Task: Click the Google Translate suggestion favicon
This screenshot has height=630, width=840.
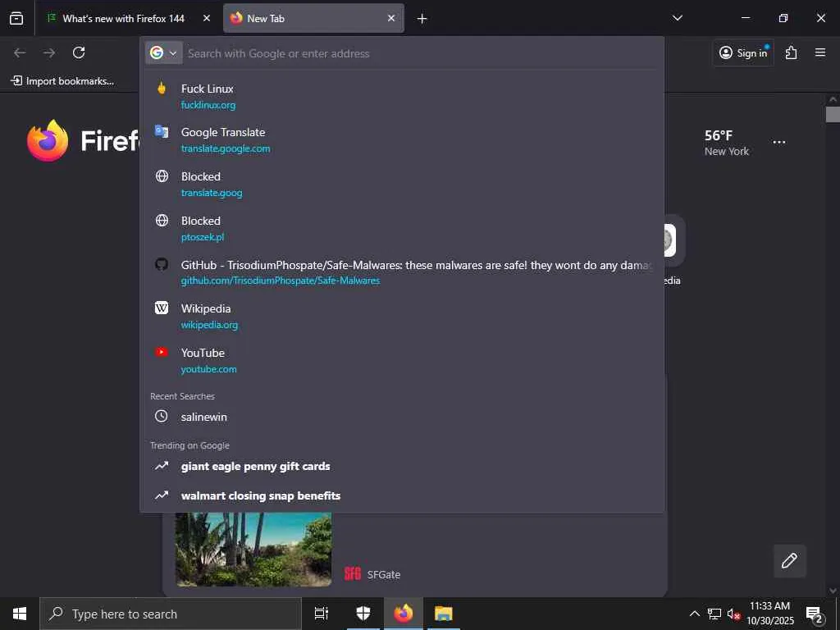Action: 162,131
